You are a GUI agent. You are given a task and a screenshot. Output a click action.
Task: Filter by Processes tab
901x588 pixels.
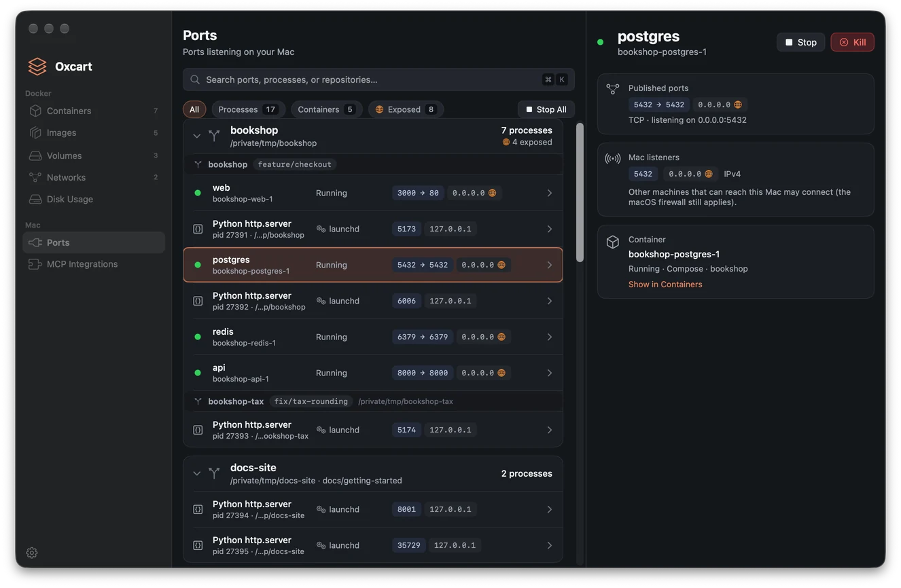click(x=248, y=109)
